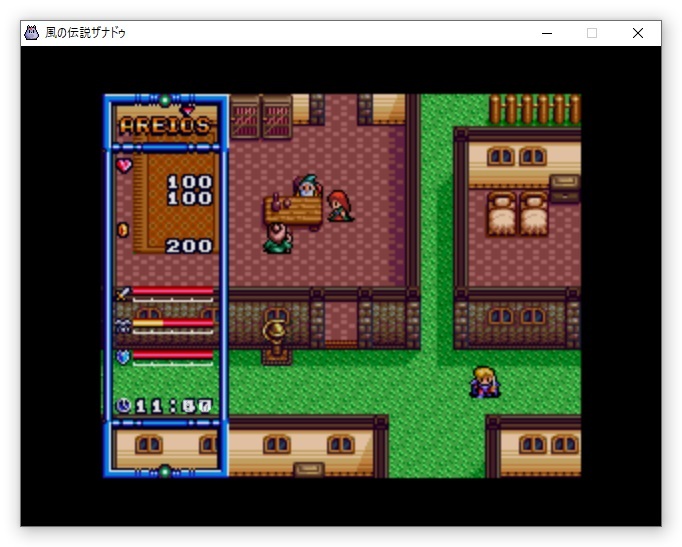Click the red-haired girl by the table

(340, 206)
